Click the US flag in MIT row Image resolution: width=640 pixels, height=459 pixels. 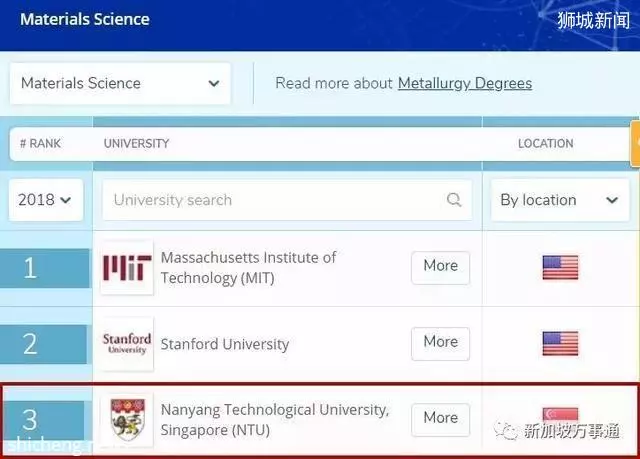pos(560,268)
